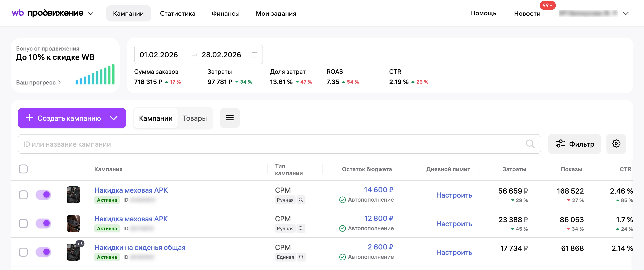Screen dimensions: 644x270
Task: Open the Финансы menu tab
Action: pyautogui.click(x=225, y=13)
